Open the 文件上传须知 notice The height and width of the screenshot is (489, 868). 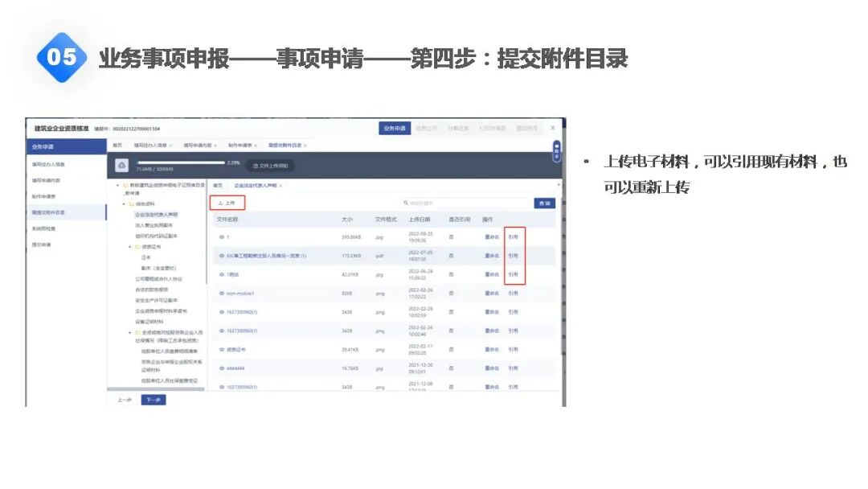(269, 165)
